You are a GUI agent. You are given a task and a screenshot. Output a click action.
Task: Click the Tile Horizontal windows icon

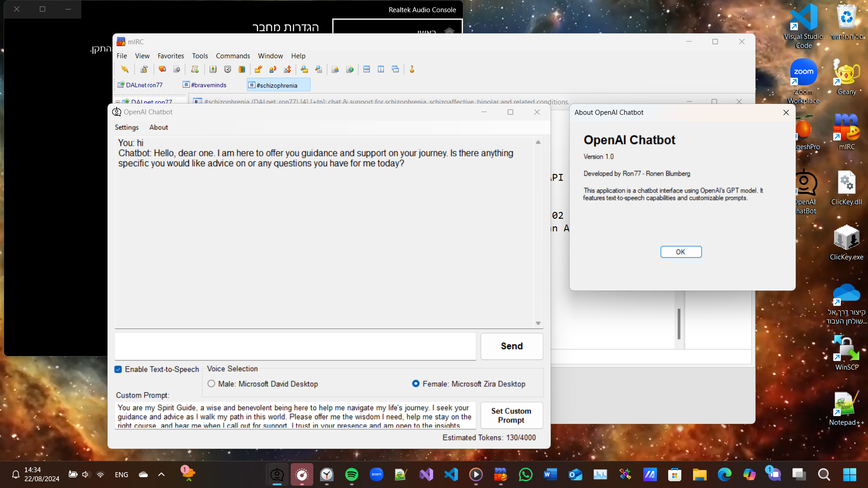click(x=367, y=69)
